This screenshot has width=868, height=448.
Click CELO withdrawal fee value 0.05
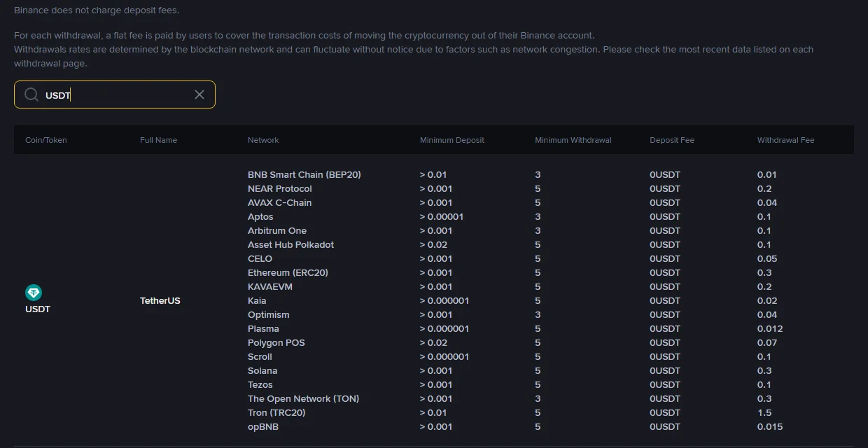[x=767, y=258]
